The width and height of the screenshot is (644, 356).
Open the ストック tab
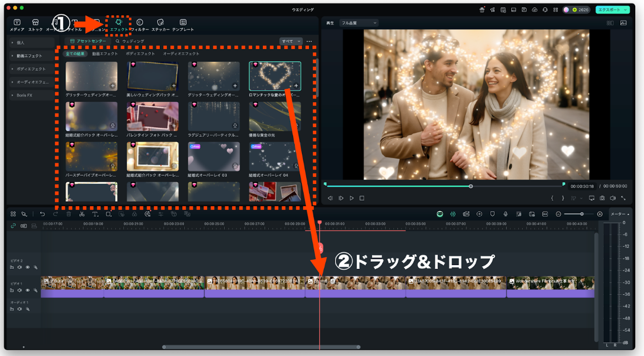[35, 25]
